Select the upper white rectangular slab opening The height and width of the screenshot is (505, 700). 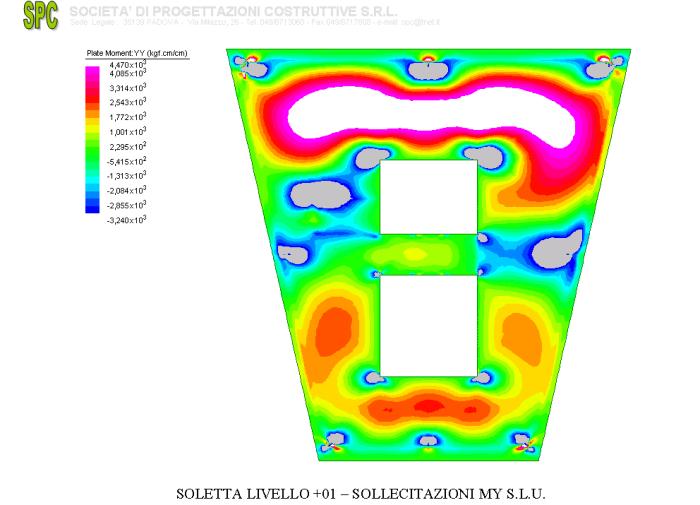pyautogui.click(x=428, y=197)
